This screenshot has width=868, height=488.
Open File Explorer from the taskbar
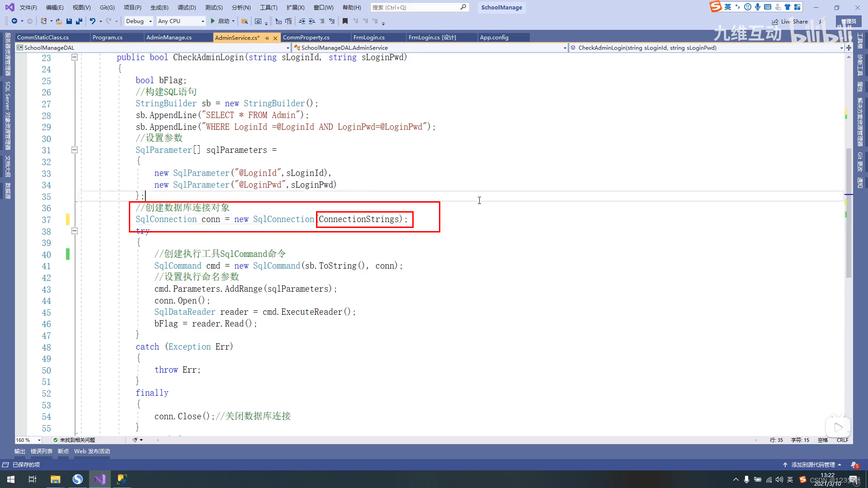[x=55, y=479]
